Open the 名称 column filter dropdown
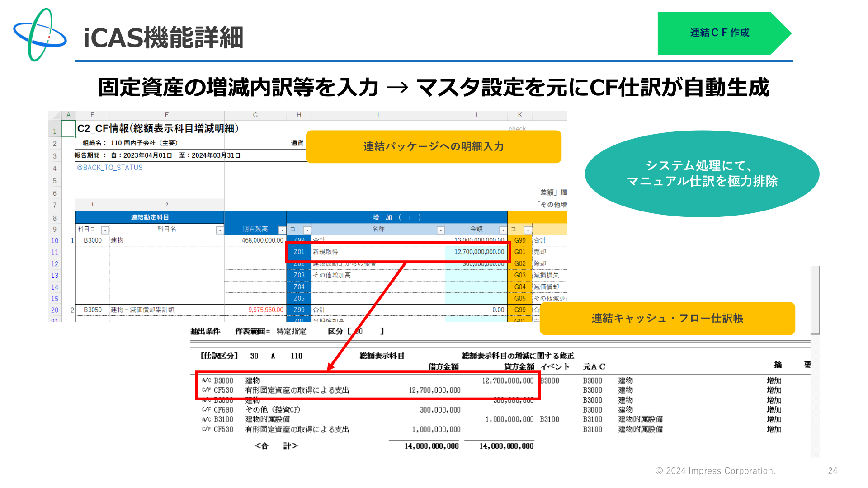 (441, 230)
